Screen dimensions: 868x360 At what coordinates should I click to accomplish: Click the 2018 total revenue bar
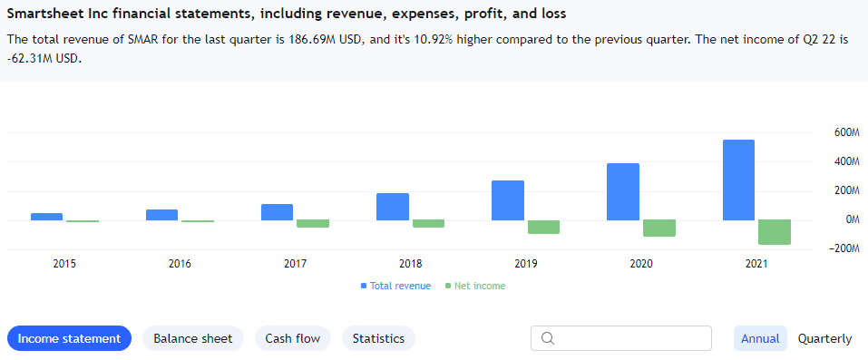pyautogui.click(x=393, y=207)
